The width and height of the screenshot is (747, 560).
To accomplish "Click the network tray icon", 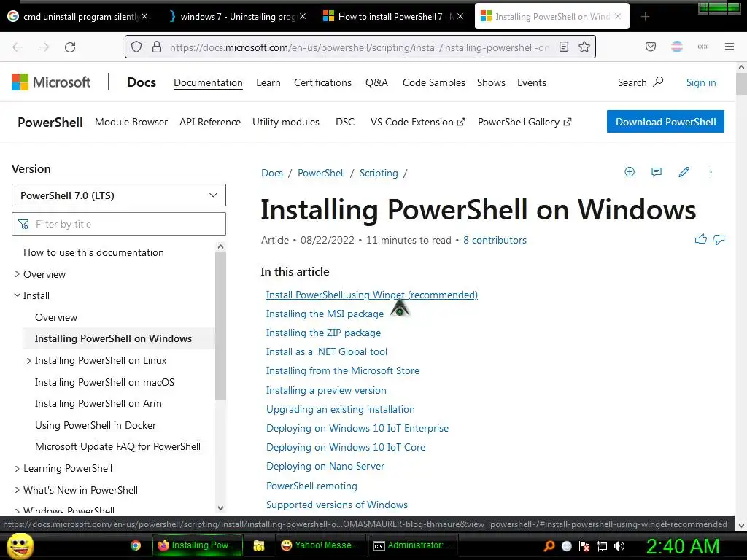I will (x=602, y=546).
